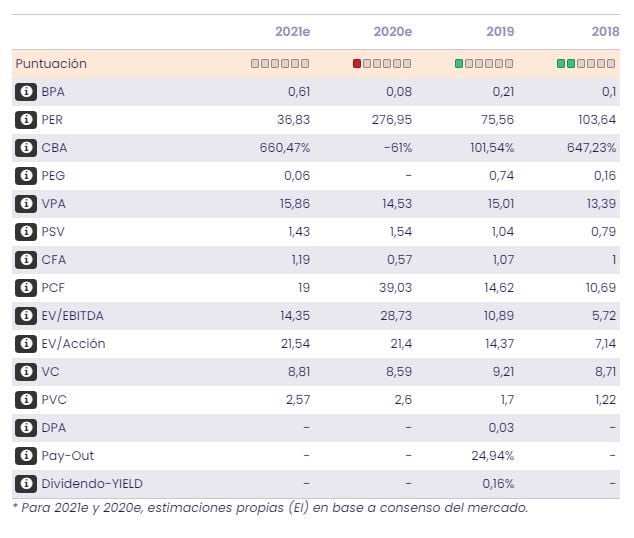
Task: Click the 2019 Pay-Out value 24,94%
Action: [493, 456]
